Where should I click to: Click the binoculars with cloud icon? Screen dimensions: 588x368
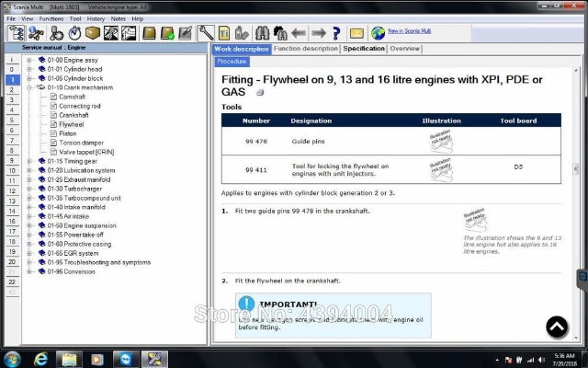pos(280,33)
